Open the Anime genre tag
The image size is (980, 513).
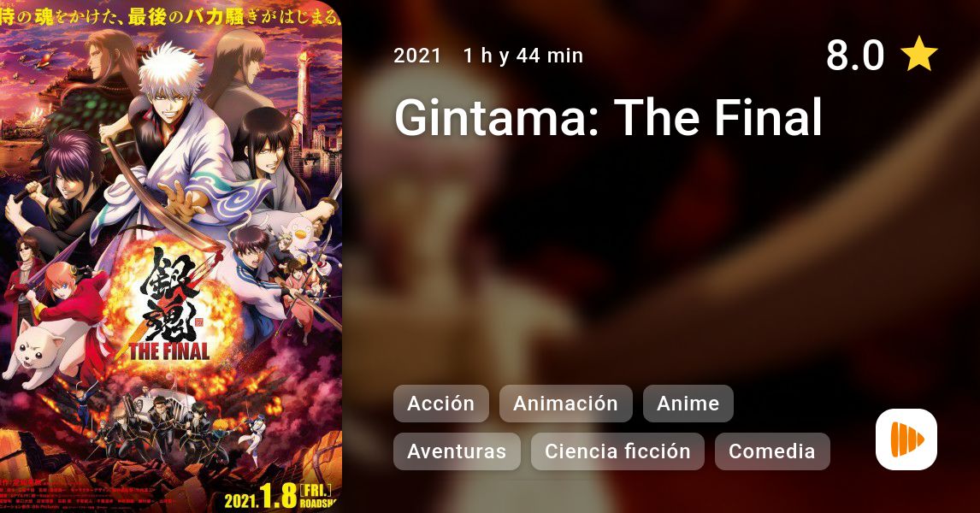tap(688, 404)
